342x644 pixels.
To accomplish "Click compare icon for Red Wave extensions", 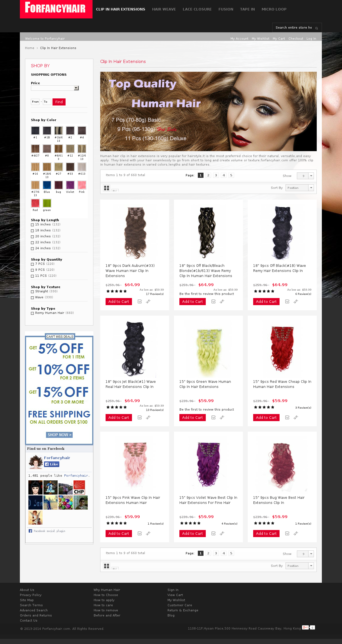I will 296,417.
